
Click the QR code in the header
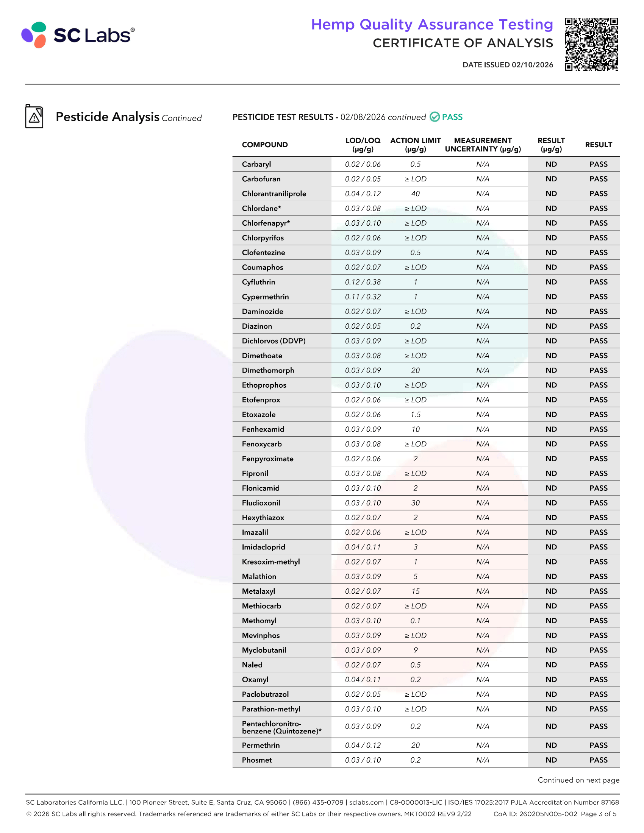pos(591,44)
